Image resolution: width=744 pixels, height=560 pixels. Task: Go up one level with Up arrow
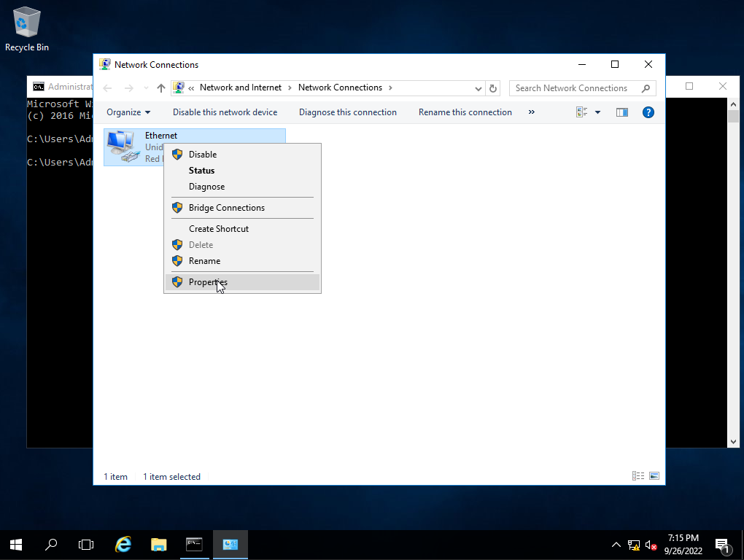[x=161, y=88]
